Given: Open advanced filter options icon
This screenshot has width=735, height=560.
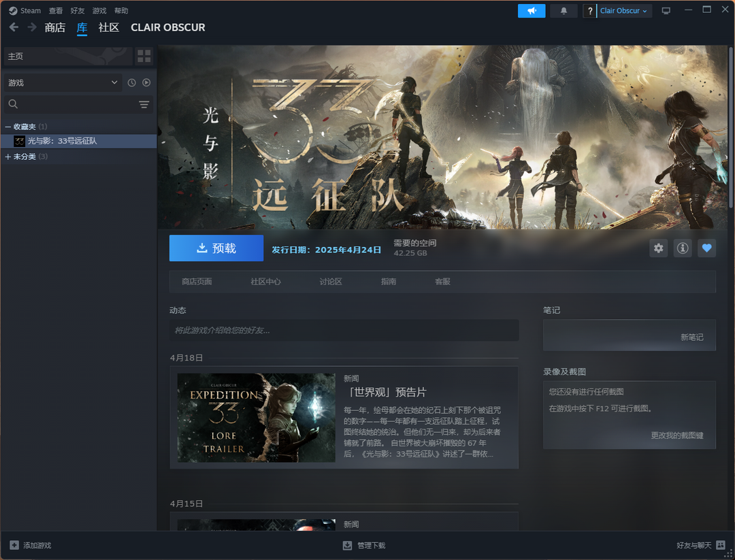Looking at the screenshot, I should (144, 104).
